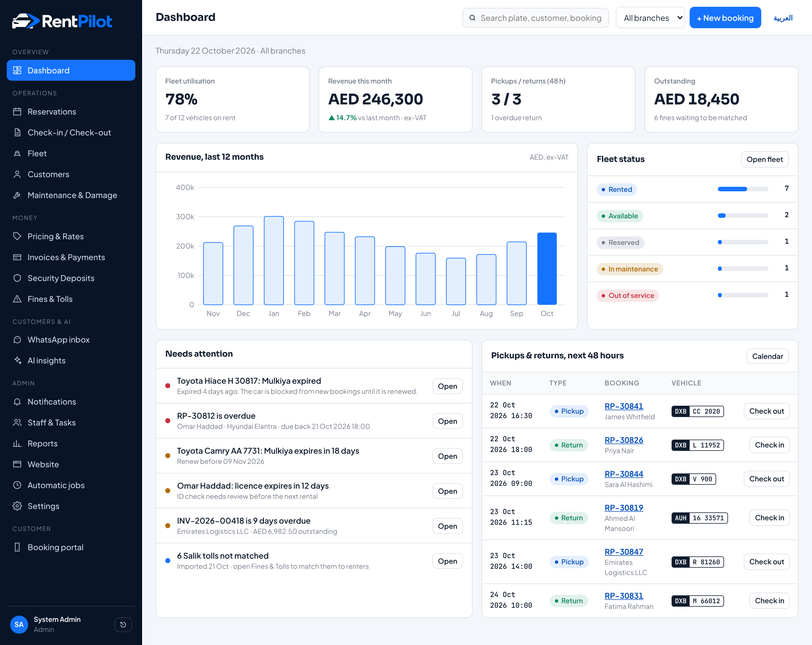Click the Fleet utilisation 78% card

(x=232, y=100)
